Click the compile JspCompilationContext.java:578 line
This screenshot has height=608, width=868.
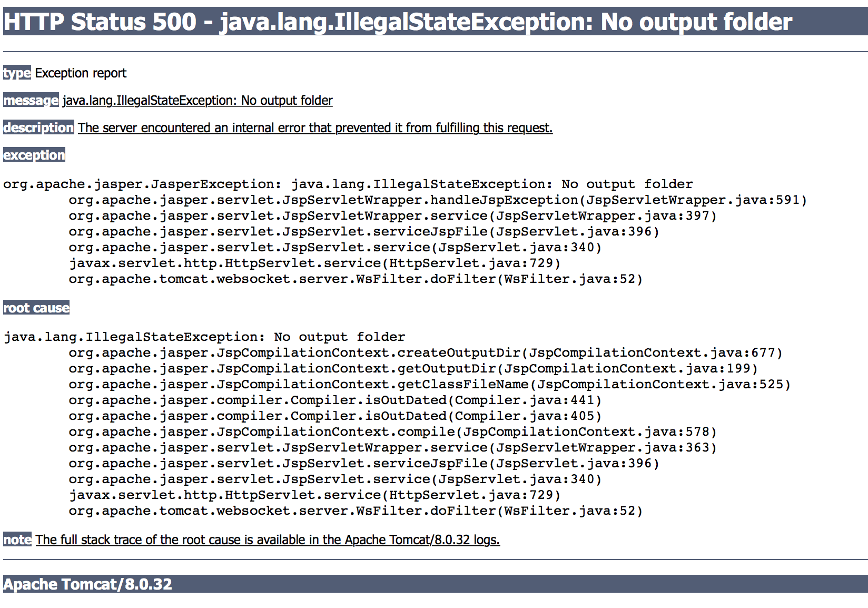click(x=393, y=432)
